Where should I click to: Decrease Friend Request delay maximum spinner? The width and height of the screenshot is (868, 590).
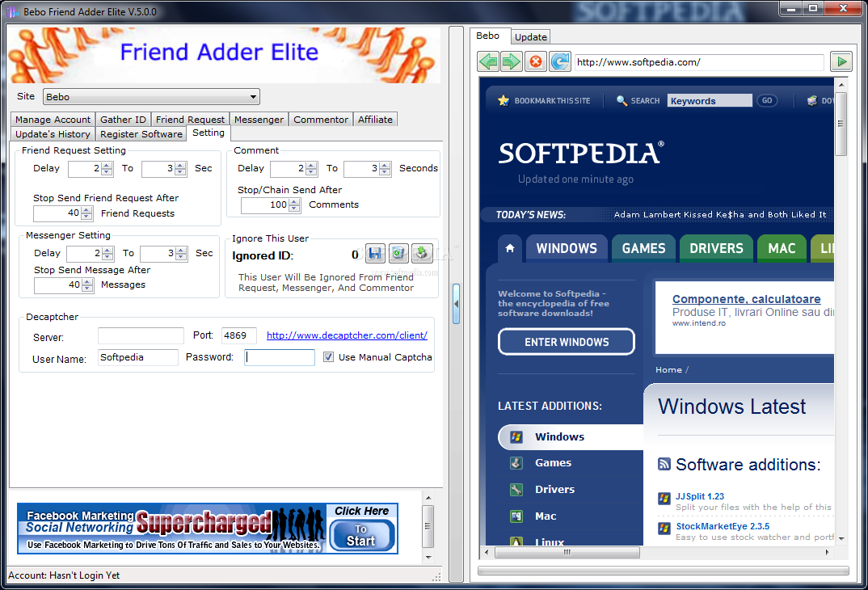pyautogui.click(x=180, y=172)
